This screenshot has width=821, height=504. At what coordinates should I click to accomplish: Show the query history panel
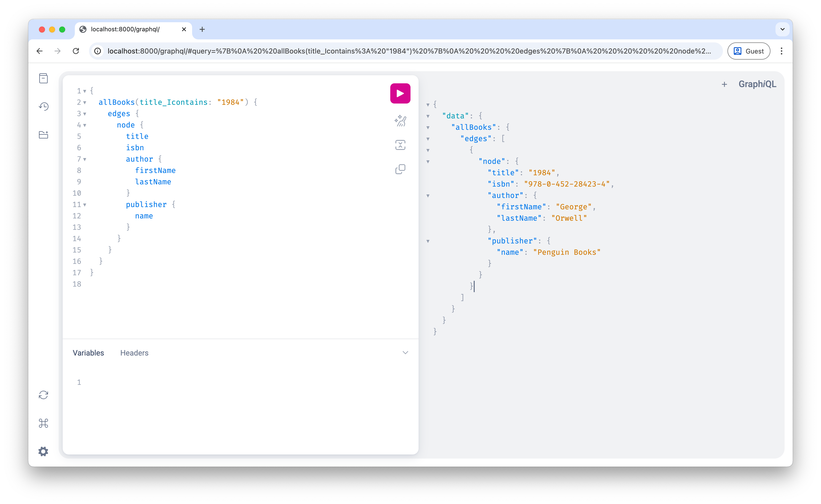click(x=43, y=106)
